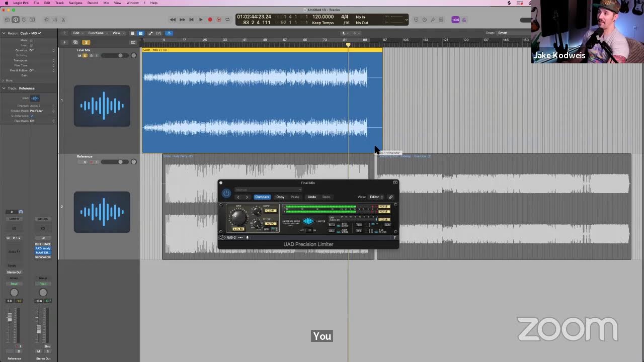
Task: Open the Editors scissors icon
Action: 63,20
